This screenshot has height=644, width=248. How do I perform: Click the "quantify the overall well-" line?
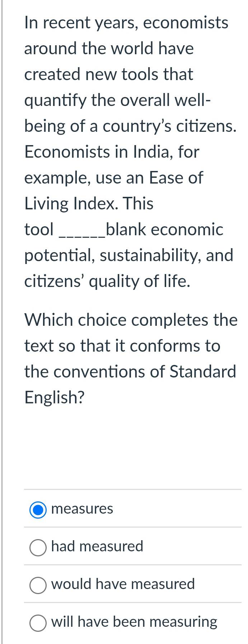[117, 100]
